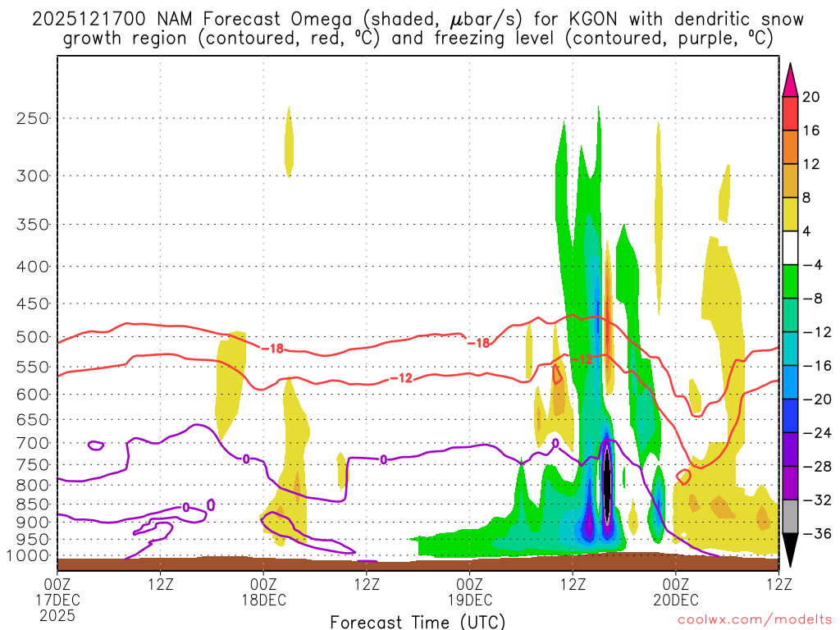Click the 300 pressure level label
Screen dimensions: 840x630
[x=33, y=176]
